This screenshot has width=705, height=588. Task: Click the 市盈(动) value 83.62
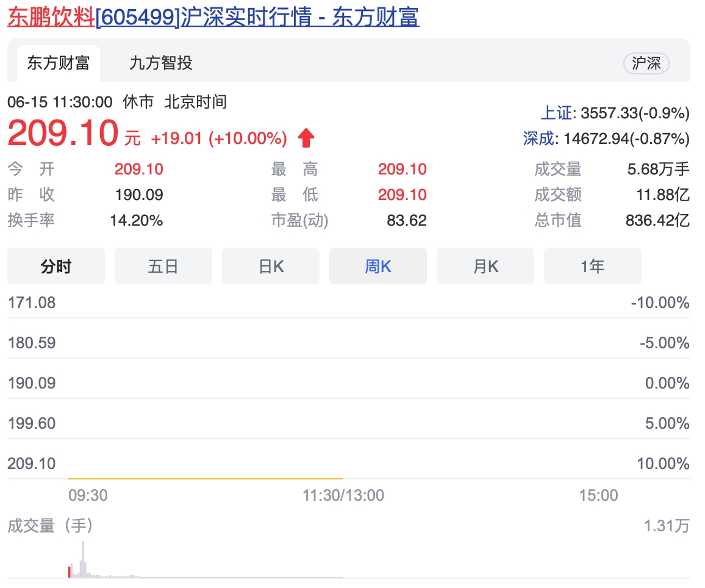tap(407, 220)
